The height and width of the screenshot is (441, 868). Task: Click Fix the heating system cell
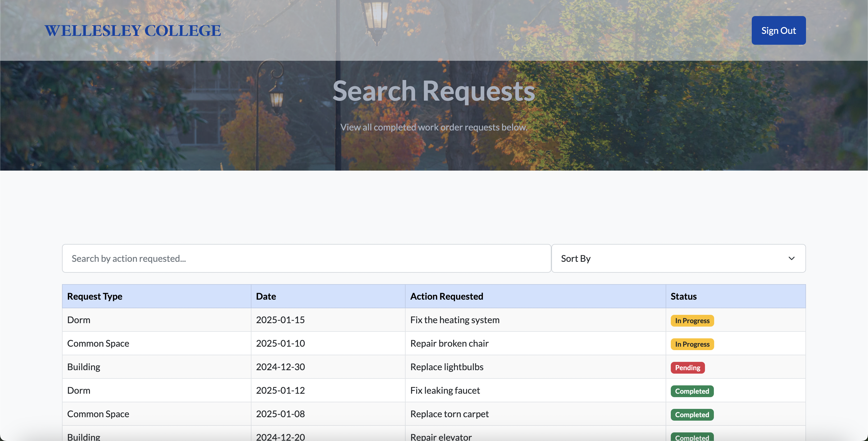pyautogui.click(x=535, y=320)
